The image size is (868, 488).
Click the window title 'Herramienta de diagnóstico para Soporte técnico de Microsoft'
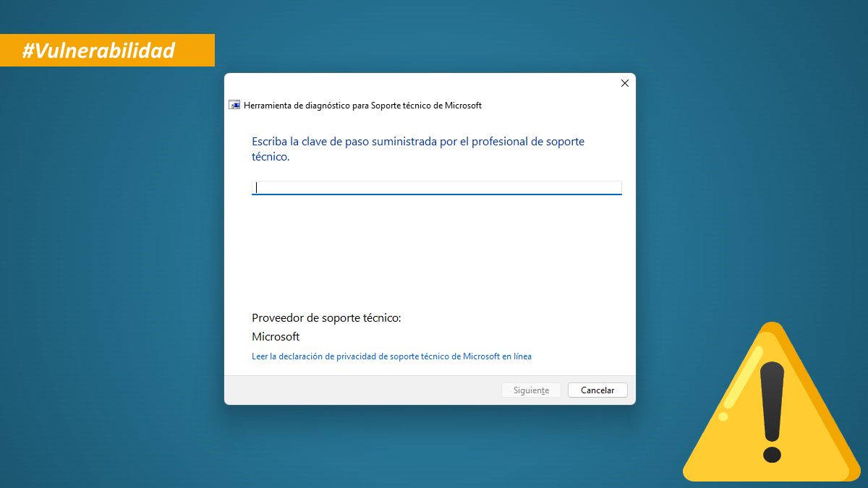(362, 106)
